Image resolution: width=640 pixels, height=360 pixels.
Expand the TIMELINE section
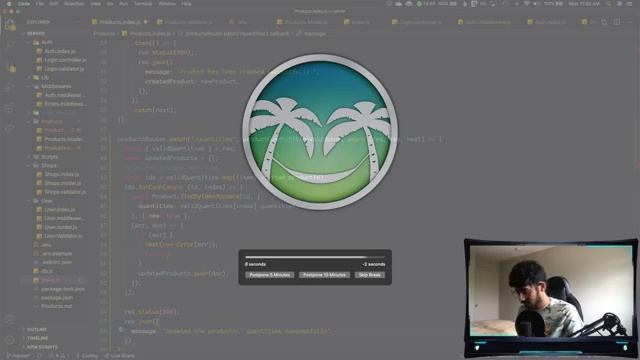pyautogui.click(x=38, y=338)
